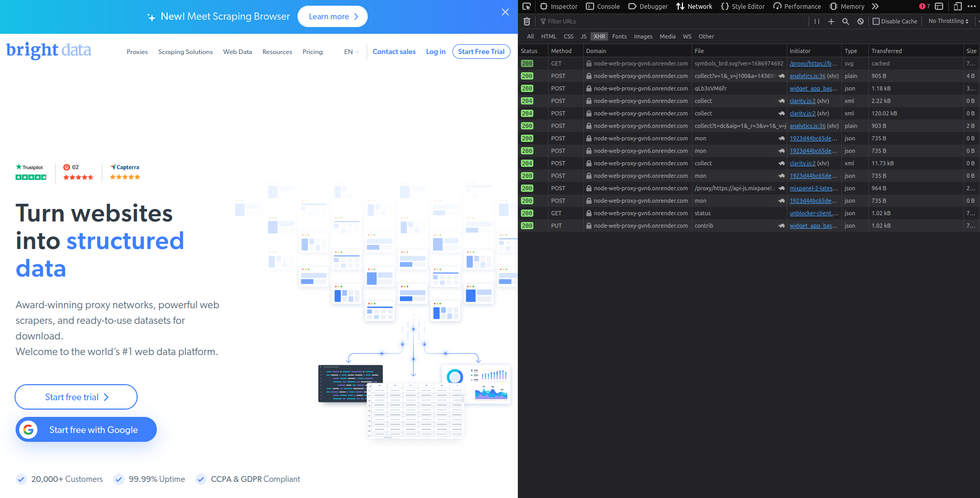Image resolution: width=980 pixels, height=498 pixels.
Task: Filter requests by All
Action: coord(530,36)
